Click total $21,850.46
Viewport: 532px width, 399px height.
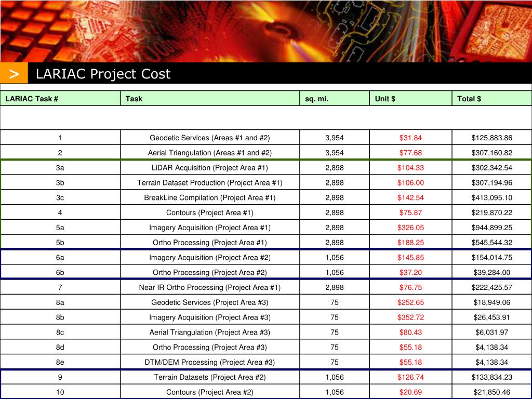point(491,392)
